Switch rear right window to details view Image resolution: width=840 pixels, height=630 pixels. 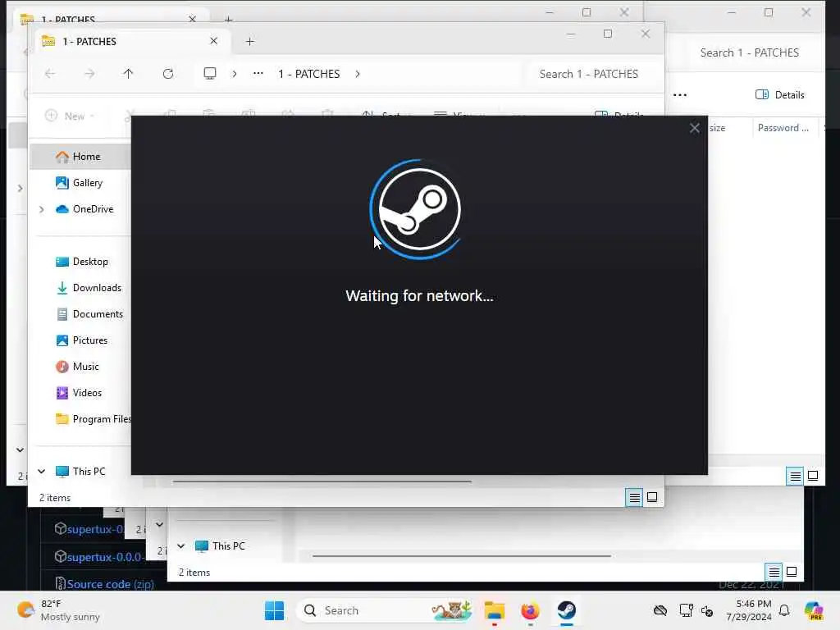pos(795,476)
